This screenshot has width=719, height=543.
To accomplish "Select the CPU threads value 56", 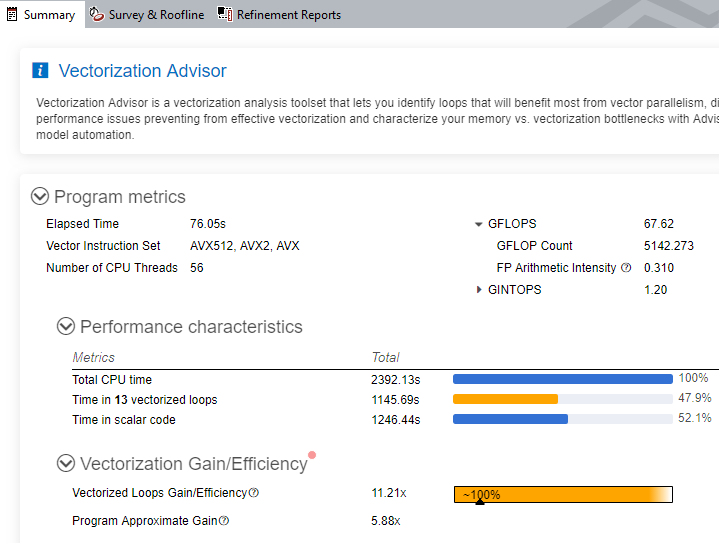I will (197, 268).
